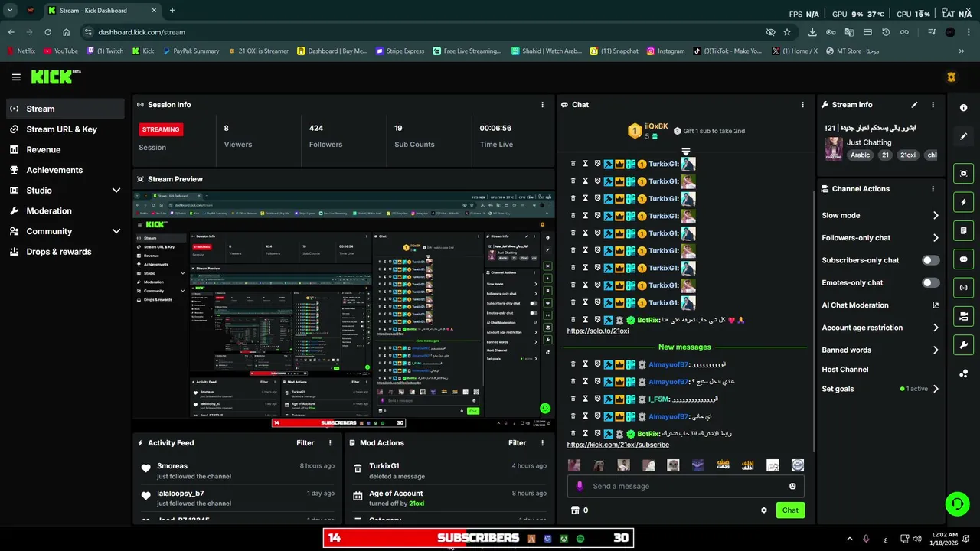
Task: Open the green support headset button
Action: tap(957, 504)
